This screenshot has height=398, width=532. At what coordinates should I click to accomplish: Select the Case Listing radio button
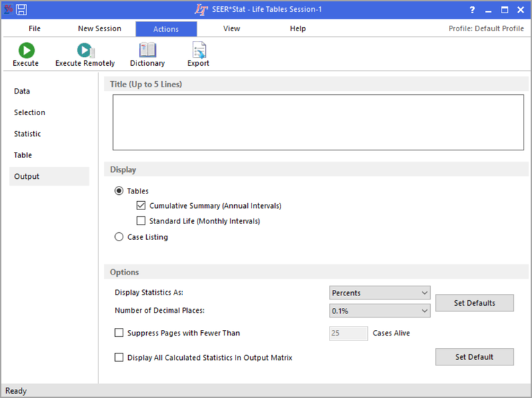coord(119,237)
